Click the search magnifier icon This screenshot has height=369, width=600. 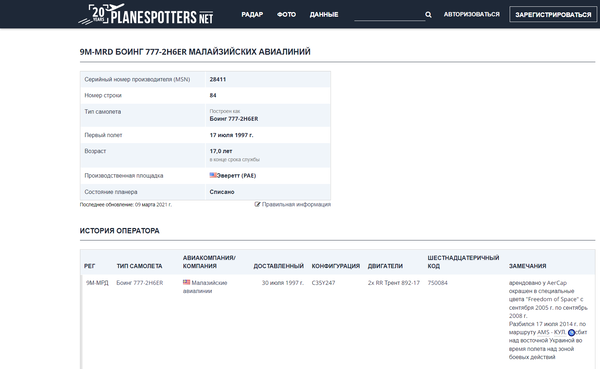tap(428, 15)
